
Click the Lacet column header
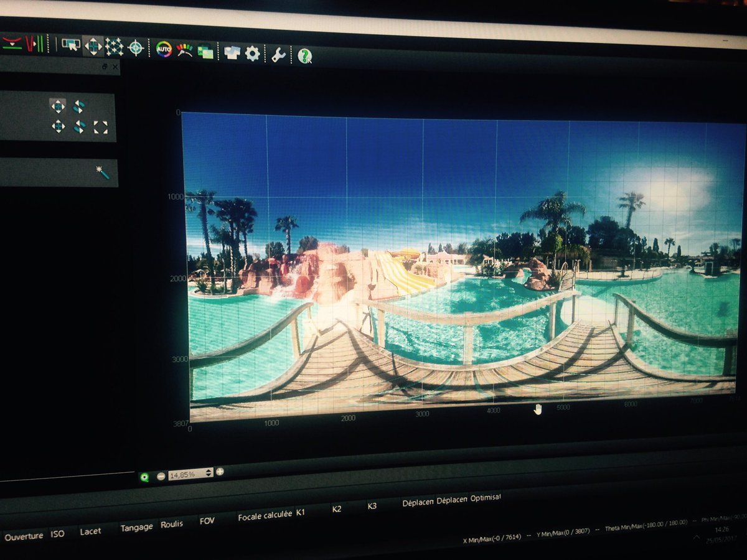pos(90,531)
